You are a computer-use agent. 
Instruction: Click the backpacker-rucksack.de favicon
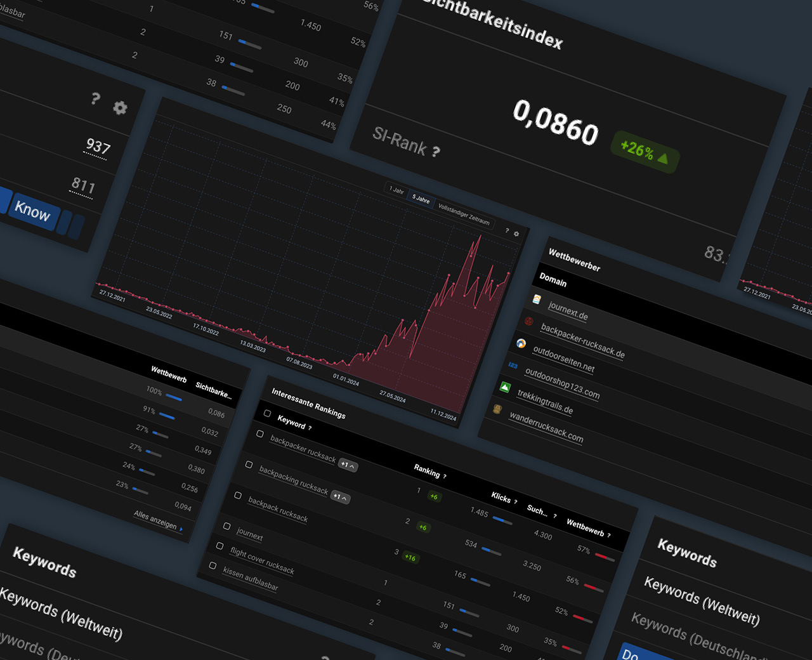pos(529,321)
